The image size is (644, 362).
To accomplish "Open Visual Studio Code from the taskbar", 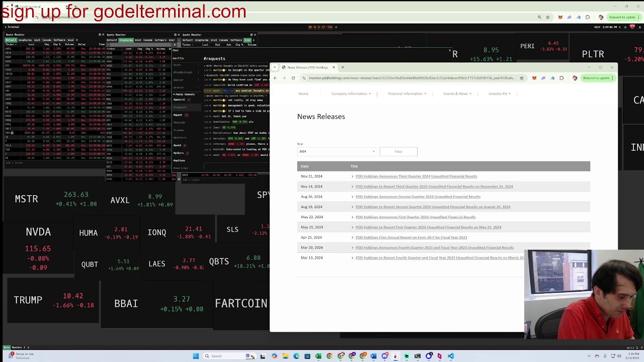I will pos(451,356).
